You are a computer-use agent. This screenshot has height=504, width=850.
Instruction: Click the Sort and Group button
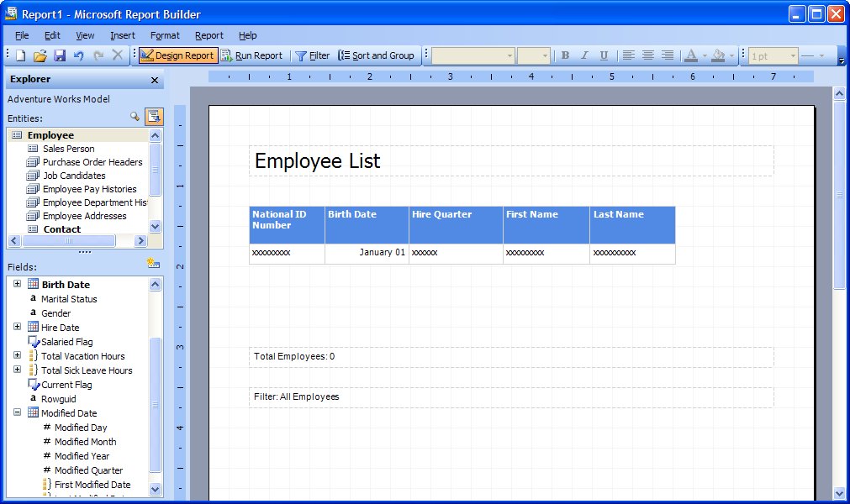(x=376, y=55)
